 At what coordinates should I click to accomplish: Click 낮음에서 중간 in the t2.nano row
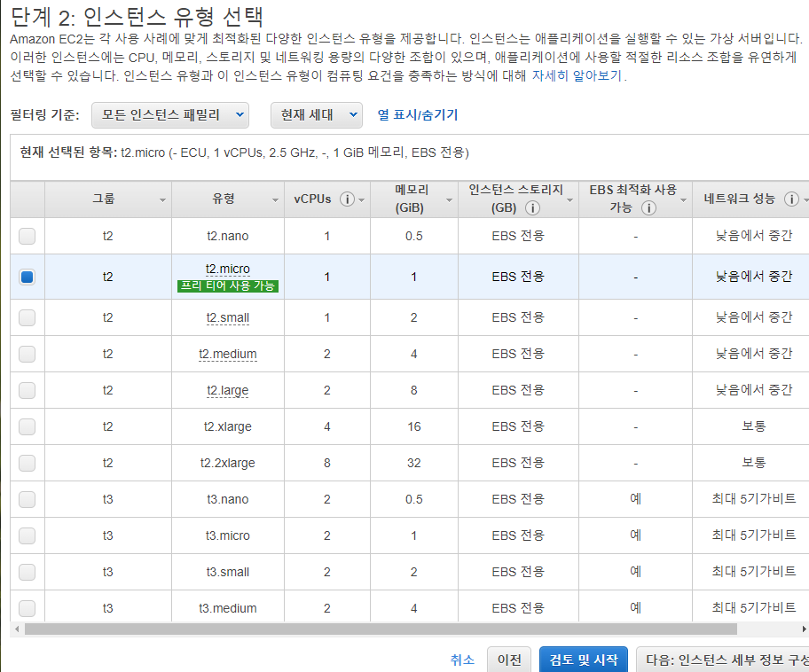click(754, 236)
